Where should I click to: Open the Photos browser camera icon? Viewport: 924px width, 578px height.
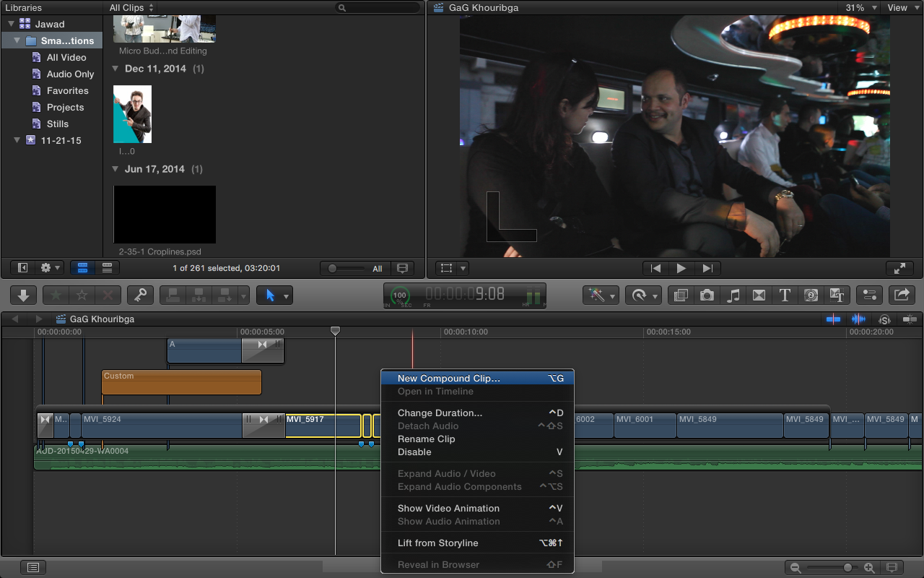pos(707,295)
